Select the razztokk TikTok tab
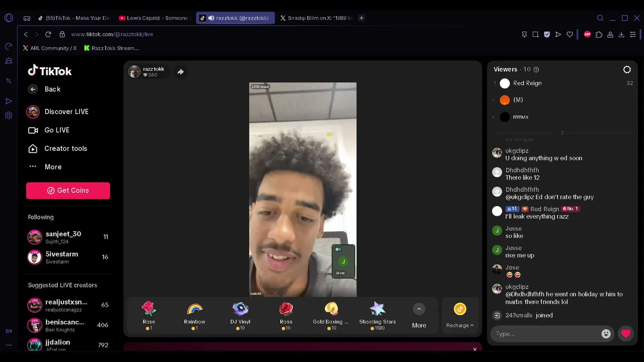Screen dimensions: 644x362 tap(235, 18)
